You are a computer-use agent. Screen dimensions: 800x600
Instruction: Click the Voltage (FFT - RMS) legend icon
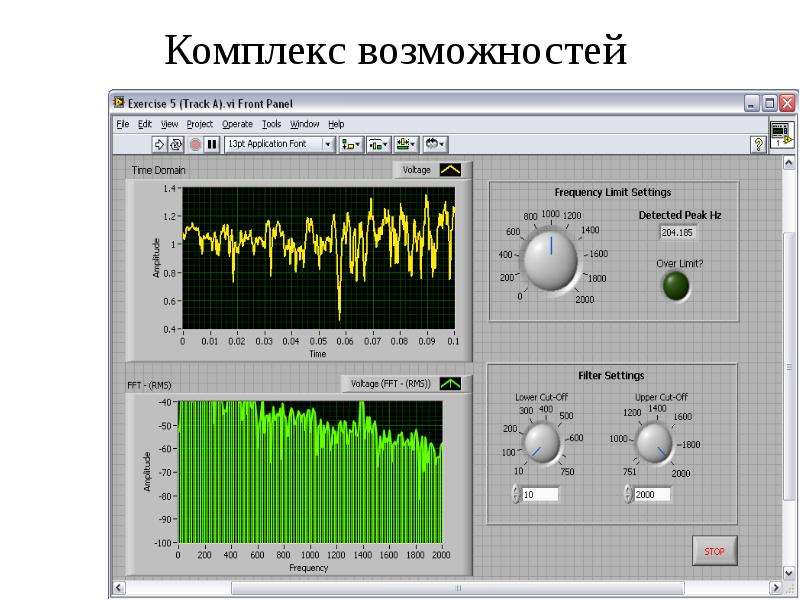click(450, 384)
